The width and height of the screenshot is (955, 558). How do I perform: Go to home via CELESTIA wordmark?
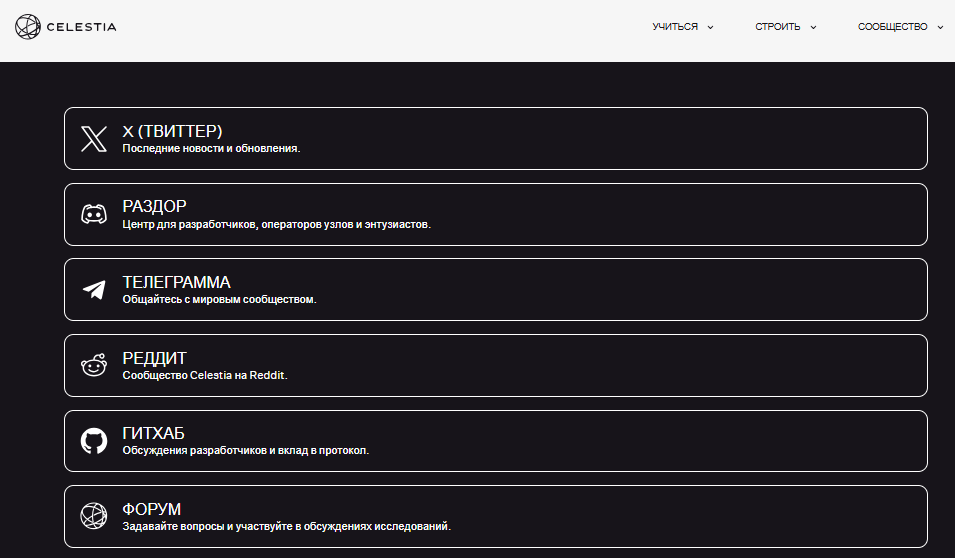click(x=82, y=27)
